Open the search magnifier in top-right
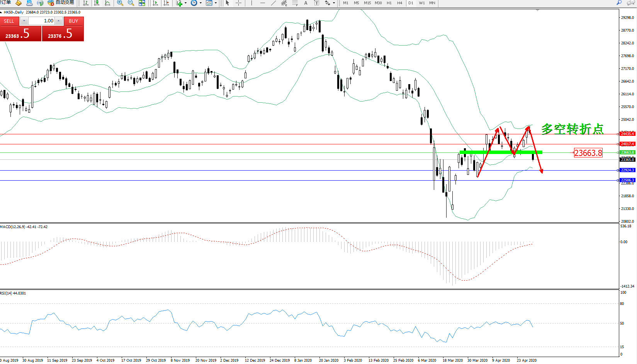Screen dimensions: 637x364 [619, 3]
